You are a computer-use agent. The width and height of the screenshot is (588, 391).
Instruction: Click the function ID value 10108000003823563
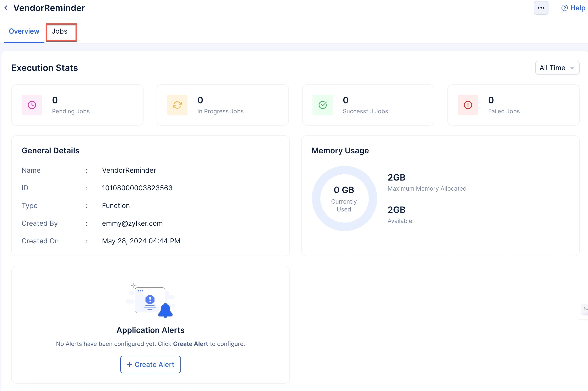(137, 188)
